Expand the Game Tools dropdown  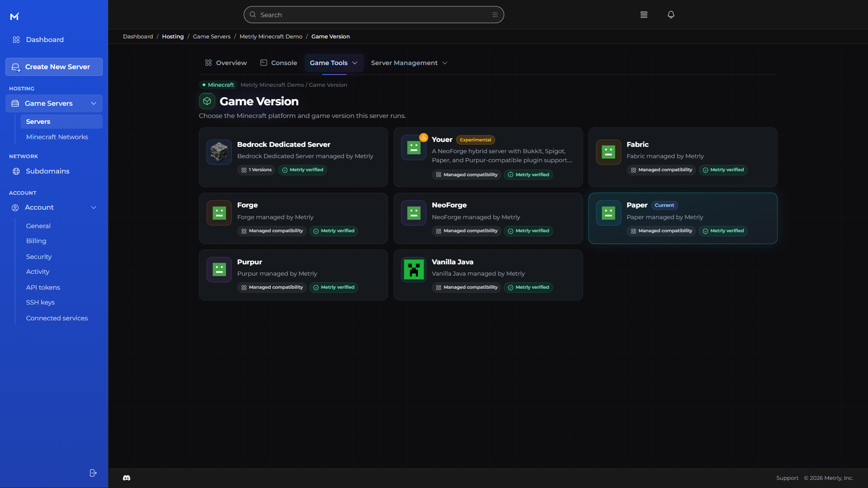tap(334, 63)
